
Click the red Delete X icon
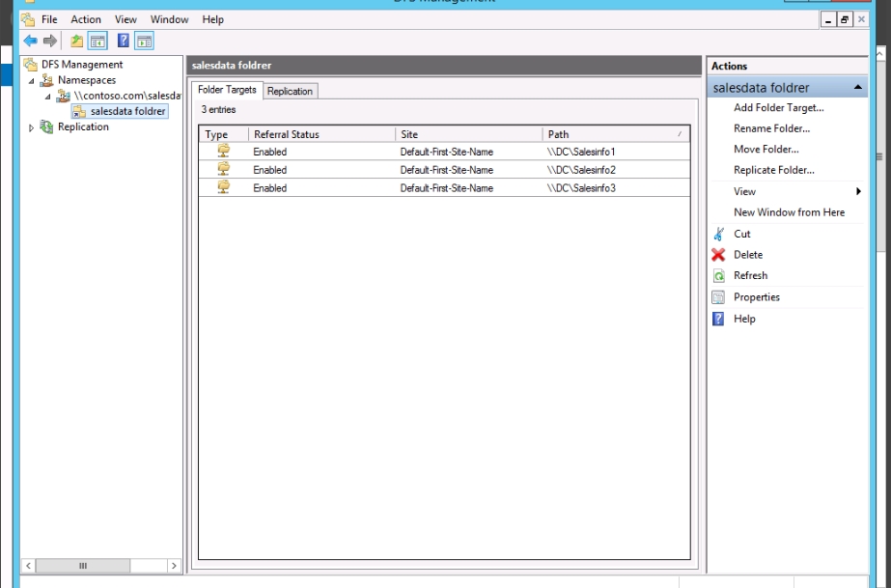[x=718, y=255]
